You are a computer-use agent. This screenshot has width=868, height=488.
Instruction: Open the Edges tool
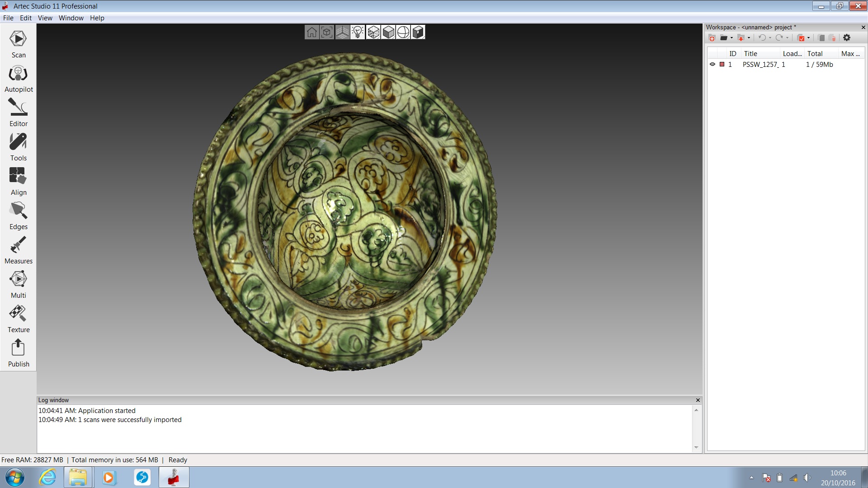click(x=18, y=216)
